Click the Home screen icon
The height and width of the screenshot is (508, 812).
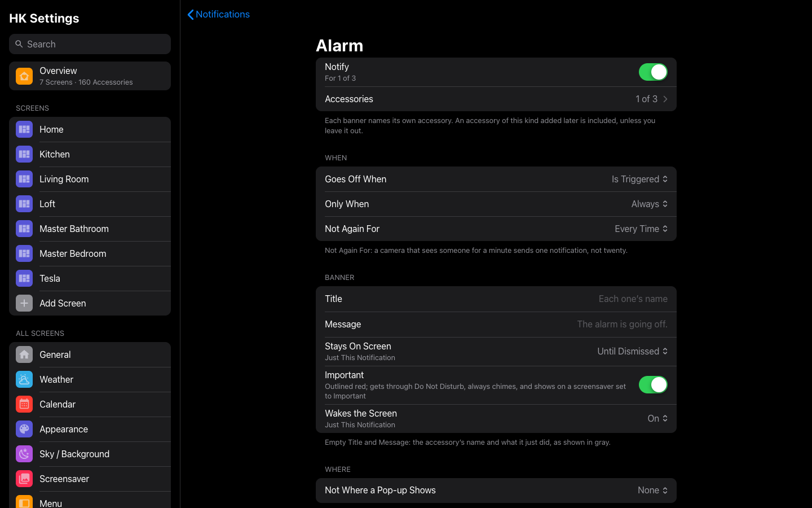(x=24, y=129)
